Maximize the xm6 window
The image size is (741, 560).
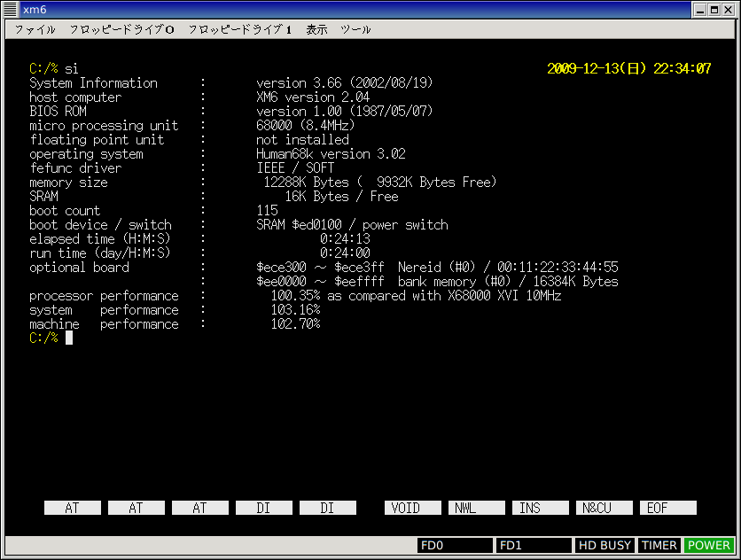click(714, 10)
